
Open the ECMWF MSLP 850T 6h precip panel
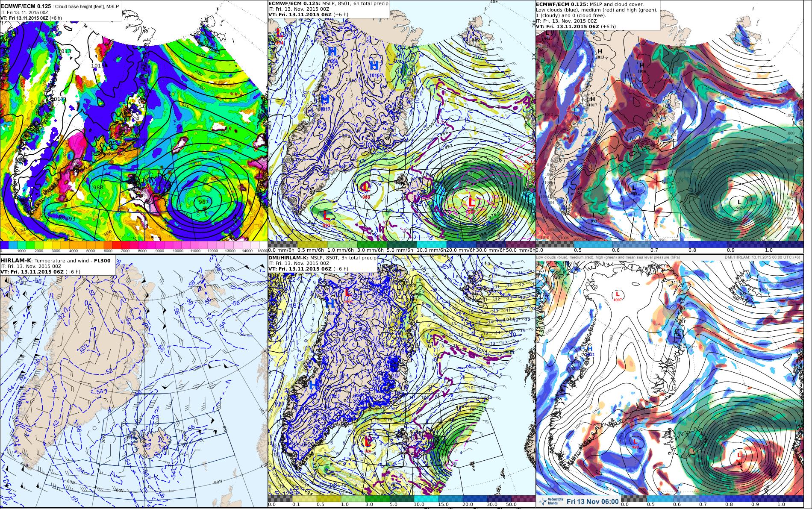pos(402,127)
